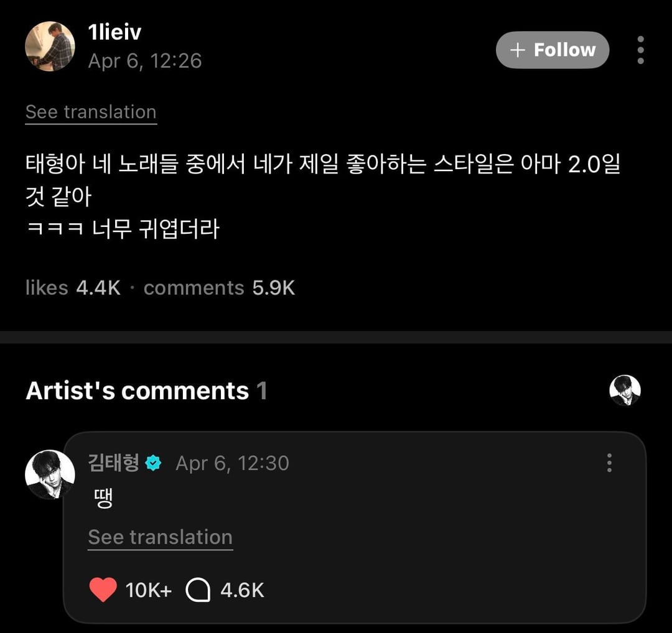Open the three-dot menu on the post
The image size is (672, 633).
pyautogui.click(x=640, y=50)
